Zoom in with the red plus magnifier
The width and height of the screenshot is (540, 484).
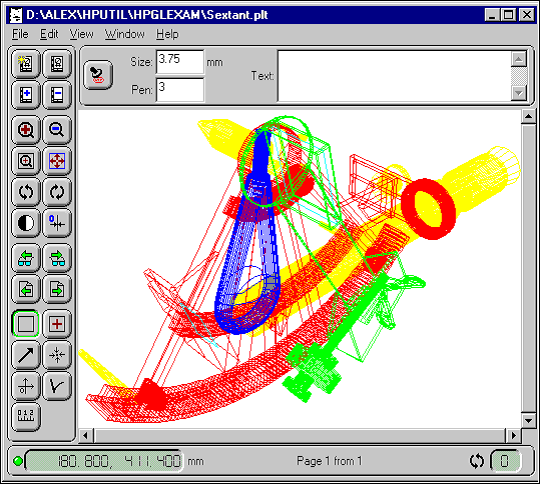[x=26, y=130]
